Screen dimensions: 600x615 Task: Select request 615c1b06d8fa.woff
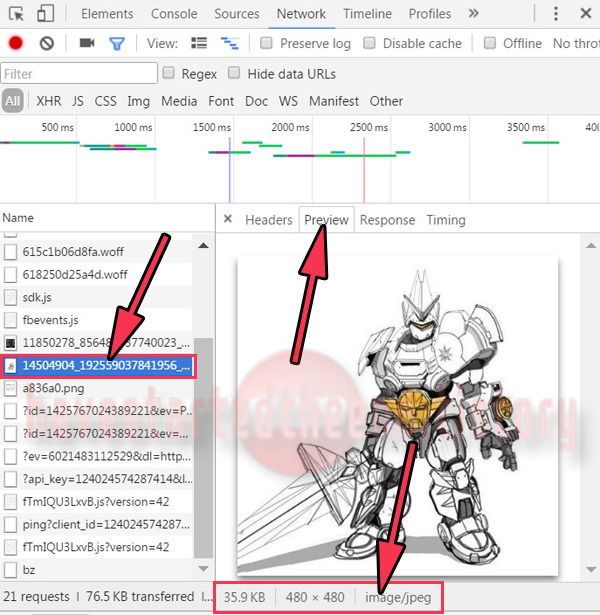point(96,252)
